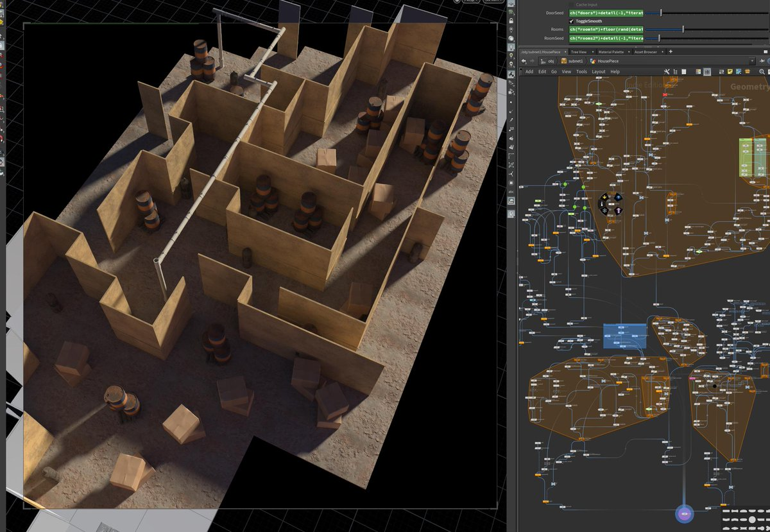
Task: Switch to the Tree View tab
Action: point(579,51)
